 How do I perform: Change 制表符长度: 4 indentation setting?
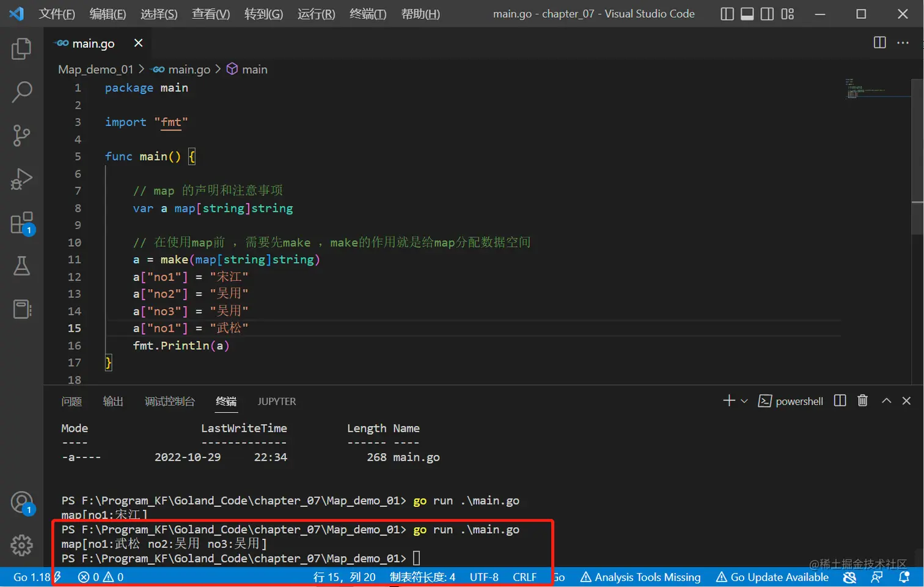pos(422,577)
